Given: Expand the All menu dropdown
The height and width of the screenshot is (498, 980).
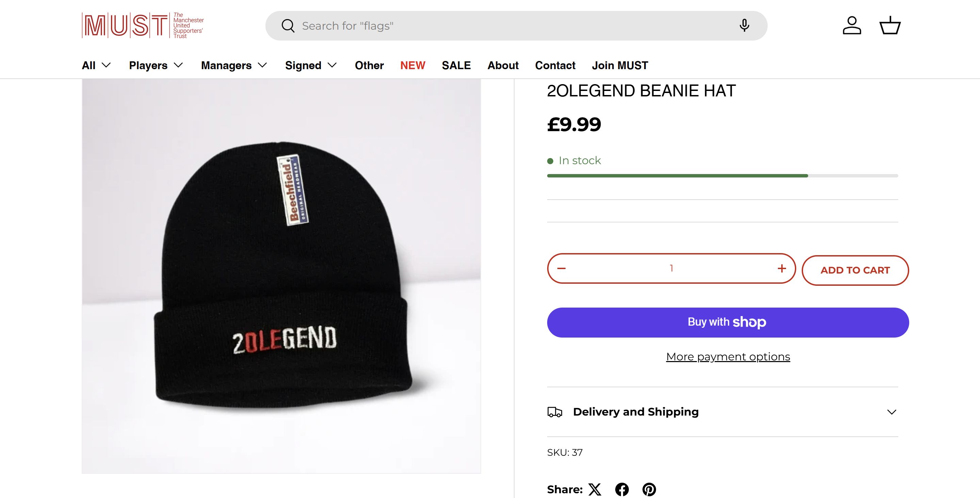Looking at the screenshot, I should click(96, 65).
